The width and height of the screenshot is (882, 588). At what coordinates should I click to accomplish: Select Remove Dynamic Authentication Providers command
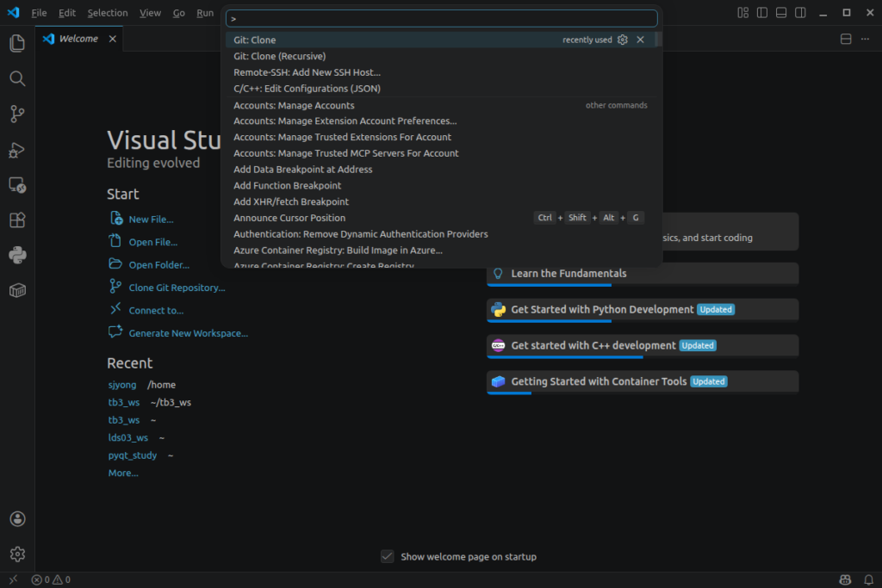[x=442, y=234]
